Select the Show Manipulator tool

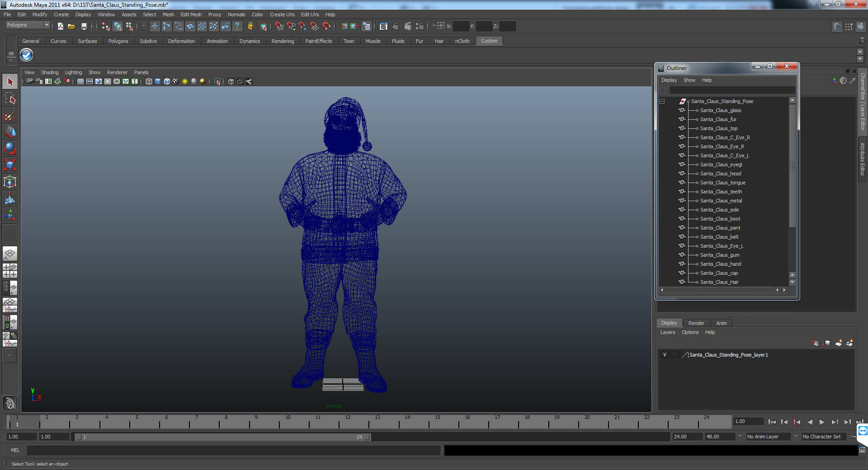[x=10, y=215]
